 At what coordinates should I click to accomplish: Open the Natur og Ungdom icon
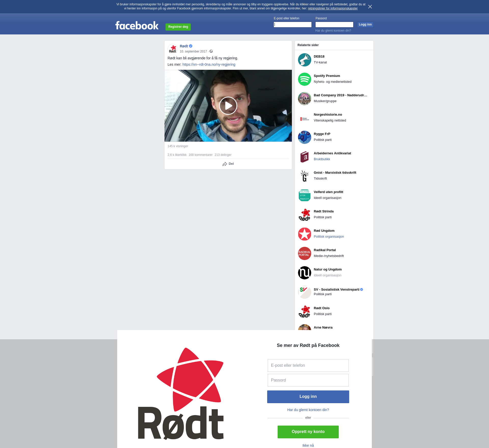[304, 273]
